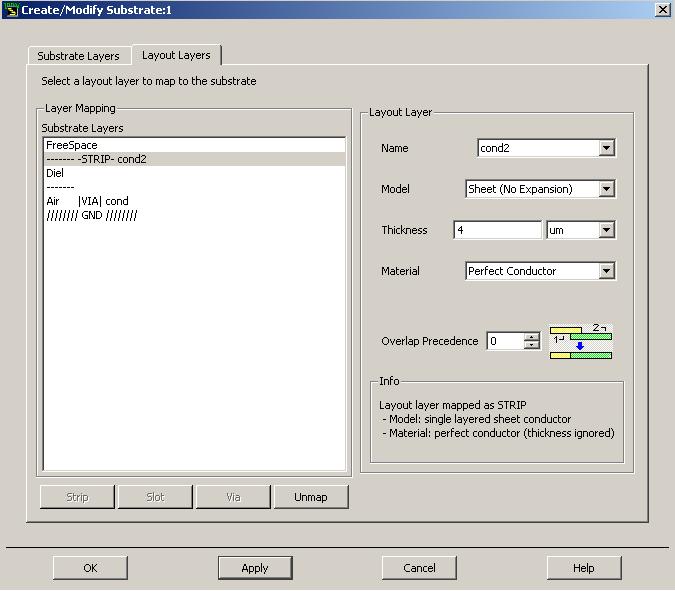Switch to the Substrate Layers tab

[78, 56]
